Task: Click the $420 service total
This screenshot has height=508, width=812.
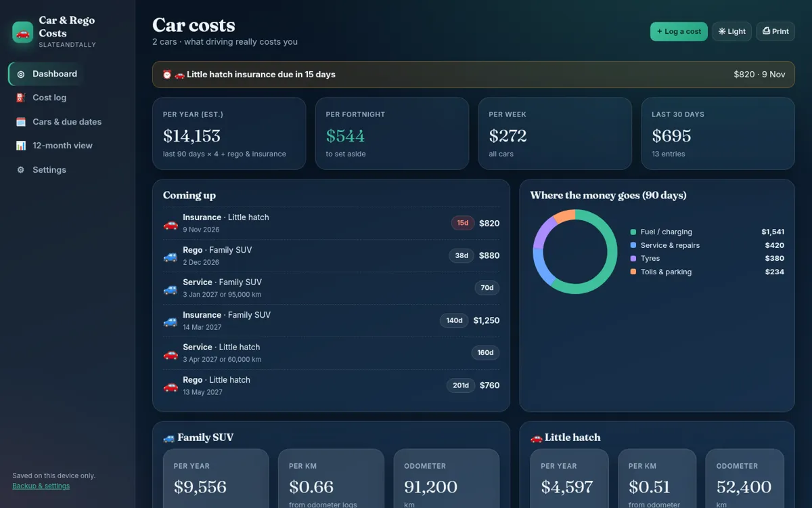Action: 775,245
